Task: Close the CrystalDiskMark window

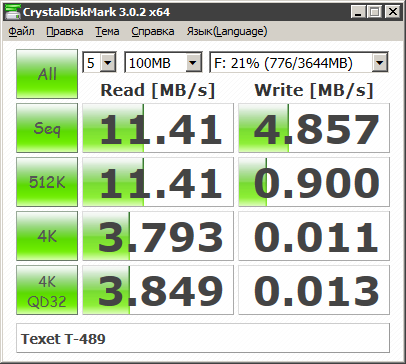Action: point(393,12)
